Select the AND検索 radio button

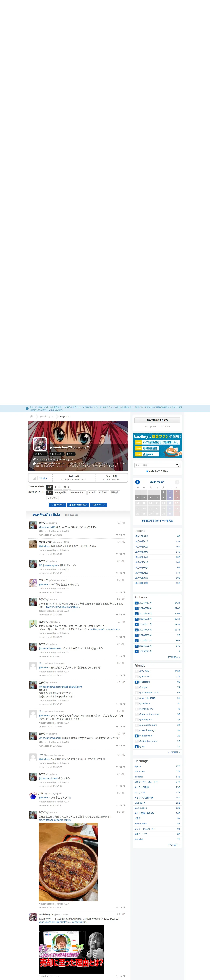tap(147, 471)
